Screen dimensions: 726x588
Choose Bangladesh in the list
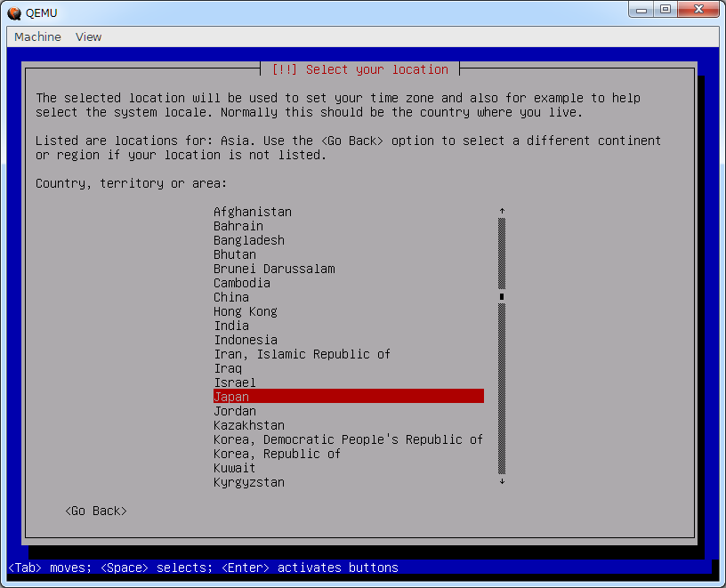[x=248, y=240]
